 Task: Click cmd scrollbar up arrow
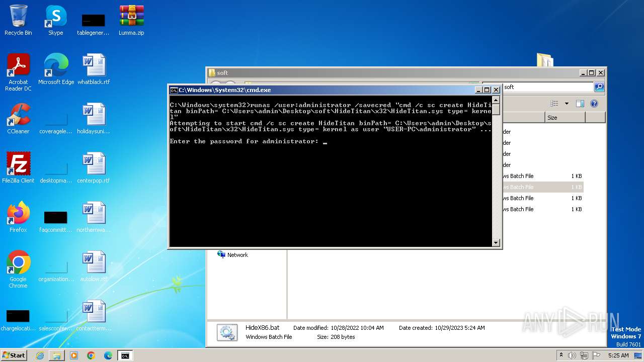pos(496,100)
